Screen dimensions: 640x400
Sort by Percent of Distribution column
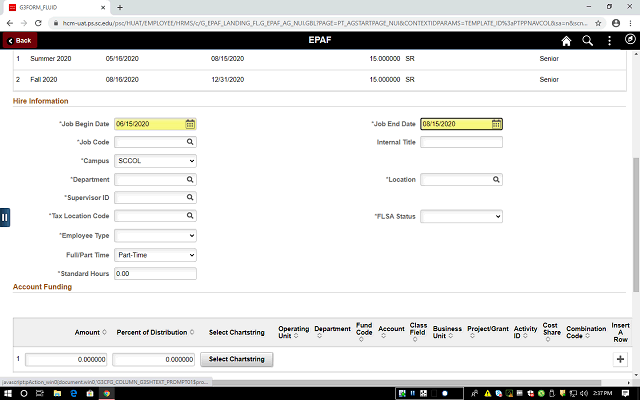tap(155, 332)
